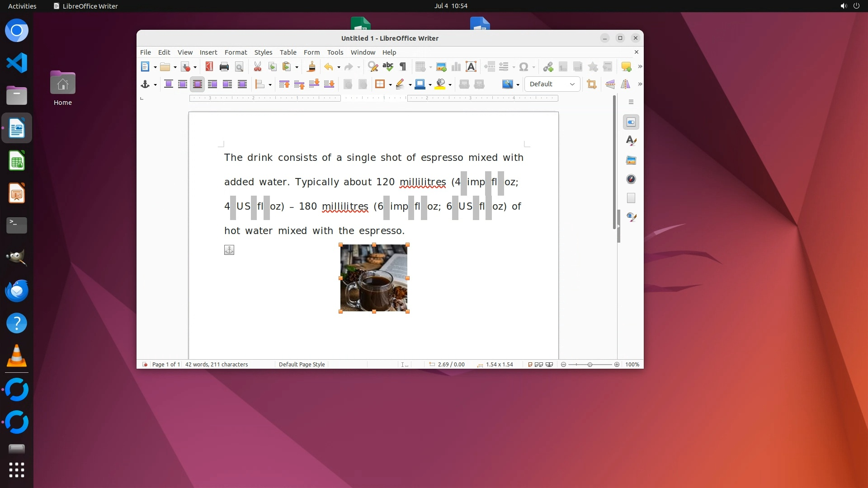The height and width of the screenshot is (488, 868).
Task: Open the Tools menu
Action: (x=335, y=52)
